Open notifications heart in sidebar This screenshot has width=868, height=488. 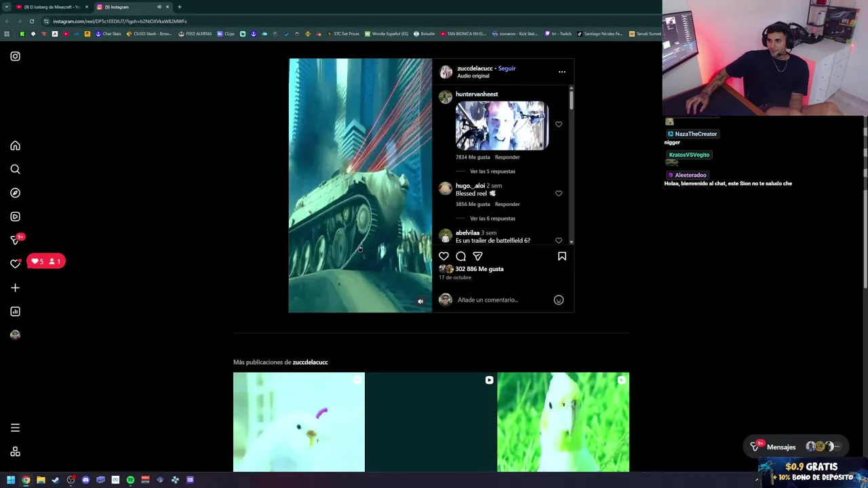(x=15, y=264)
